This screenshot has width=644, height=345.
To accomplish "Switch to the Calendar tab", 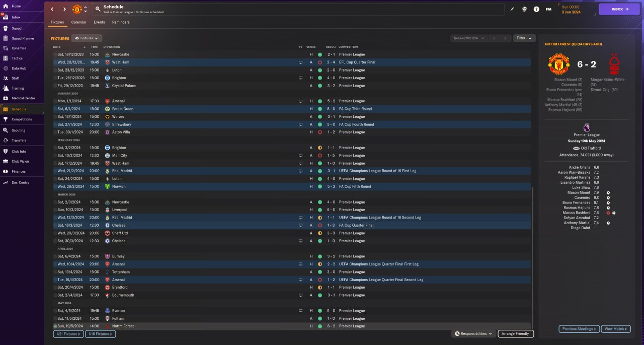I will [78, 22].
